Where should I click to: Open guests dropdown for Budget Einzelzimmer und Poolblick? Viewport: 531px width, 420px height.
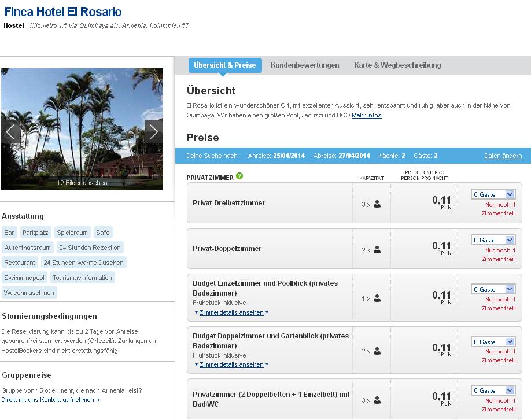[493, 289]
